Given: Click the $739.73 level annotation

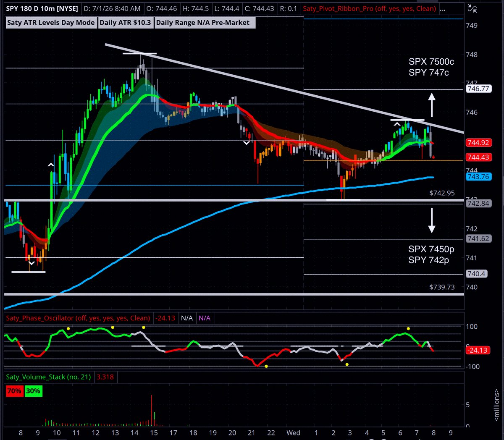Looking at the screenshot, I should click(442, 287).
